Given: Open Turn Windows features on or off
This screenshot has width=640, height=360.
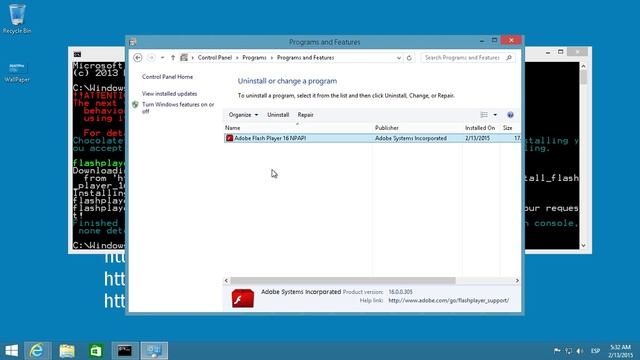Looking at the screenshot, I should [178, 108].
